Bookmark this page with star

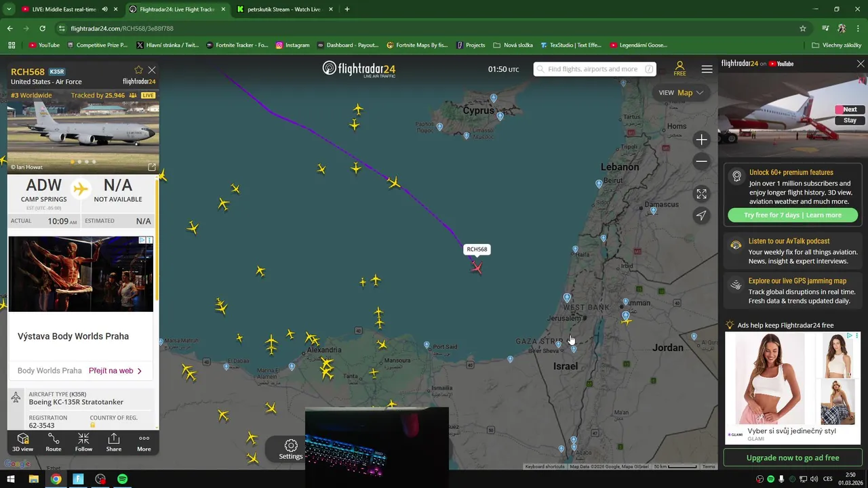tap(803, 28)
